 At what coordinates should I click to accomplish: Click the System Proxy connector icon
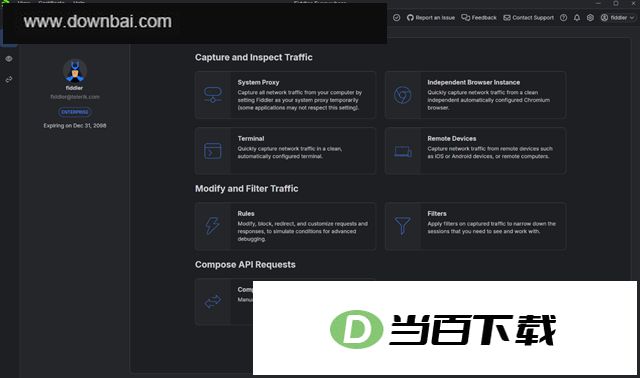click(x=213, y=95)
